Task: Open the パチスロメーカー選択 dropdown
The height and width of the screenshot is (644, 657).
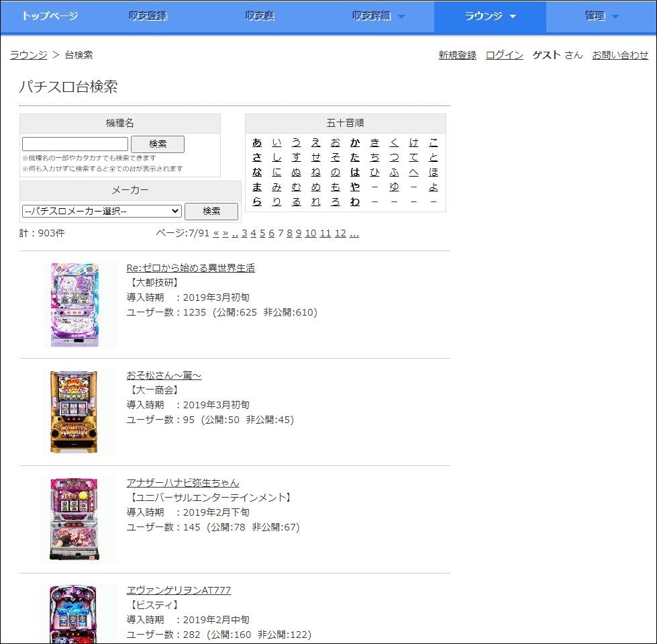Action: [x=102, y=211]
